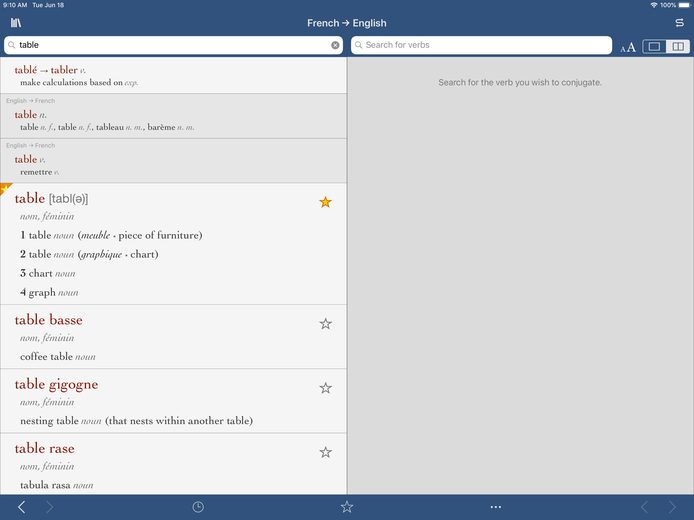Tap 'tabula rasa noun' translation
694x520 pixels.
point(57,485)
